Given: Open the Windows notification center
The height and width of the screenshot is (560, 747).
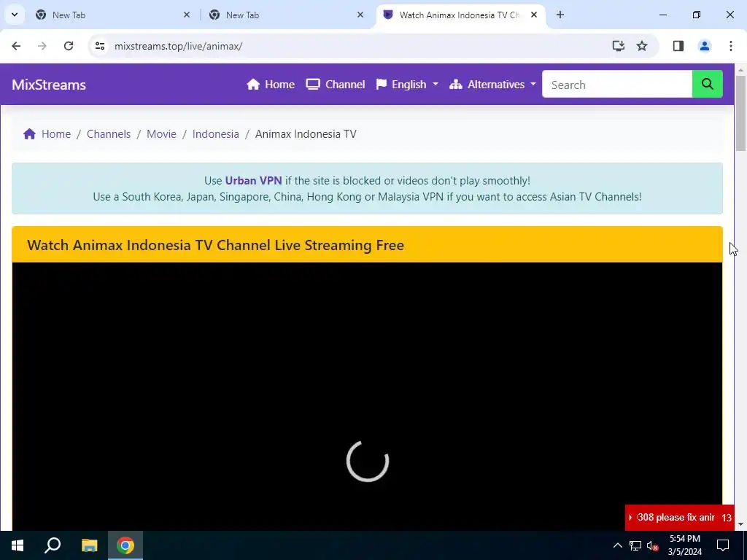Looking at the screenshot, I should pos(723,545).
